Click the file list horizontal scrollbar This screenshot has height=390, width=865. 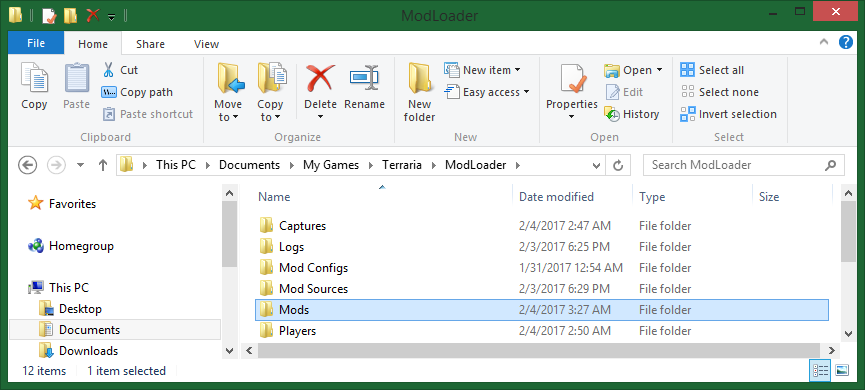[x=540, y=350]
